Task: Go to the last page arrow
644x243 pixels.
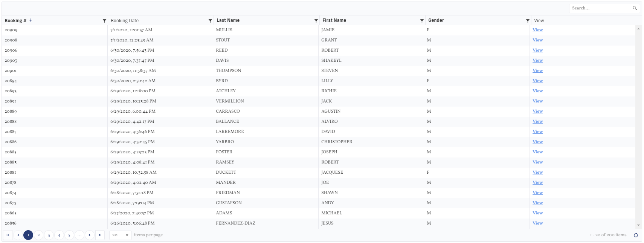Action: (100, 235)
